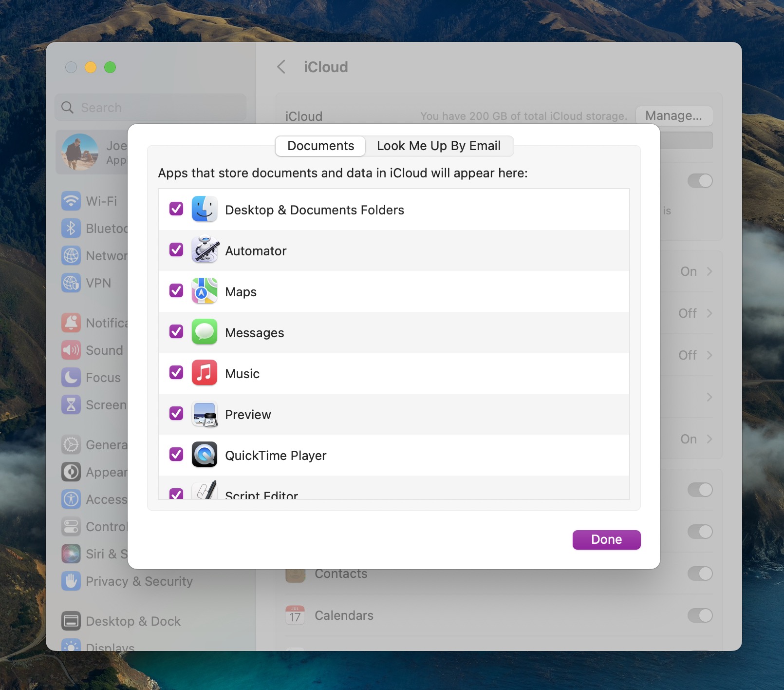
Task: Click the Control Center icon in the sidebar
Action: click(x=71, y=526)
